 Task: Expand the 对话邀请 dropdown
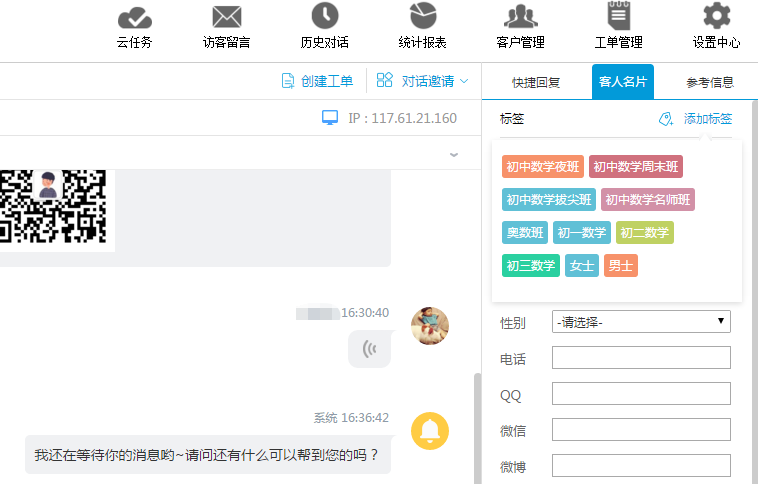(422, 81)
